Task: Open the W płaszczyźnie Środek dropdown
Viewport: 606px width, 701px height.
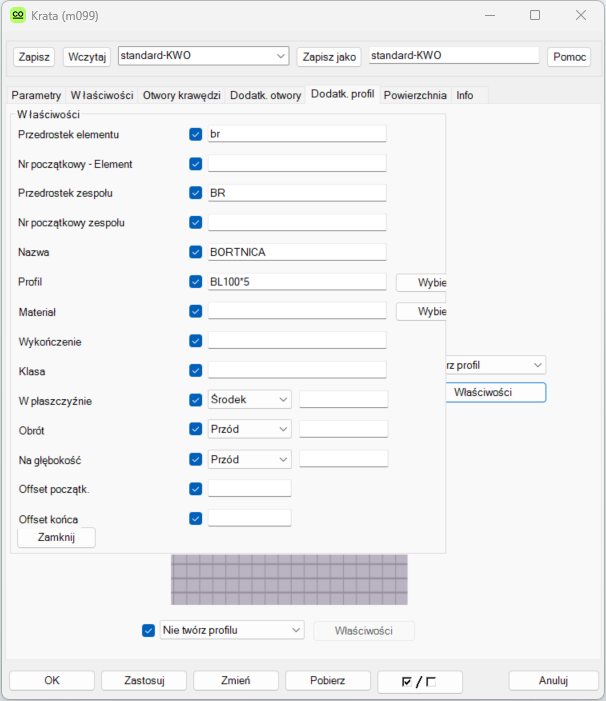Action: pyautogui.click(x=249, y=400)
